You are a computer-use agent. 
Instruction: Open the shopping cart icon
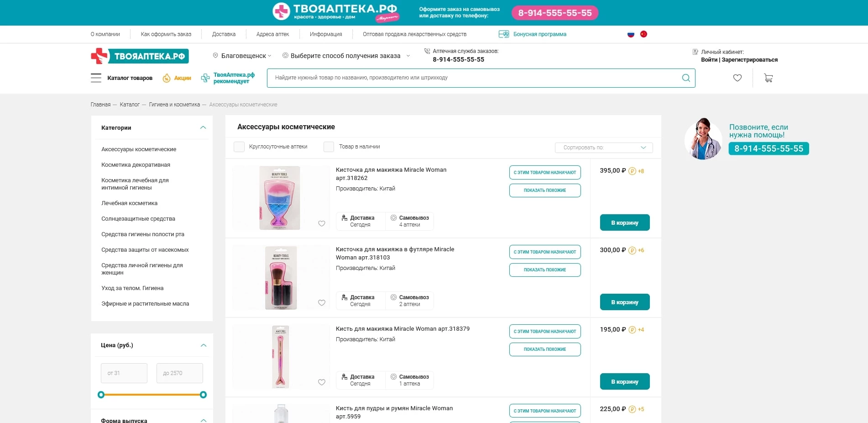pyautogui.click(x=769, y=78)
